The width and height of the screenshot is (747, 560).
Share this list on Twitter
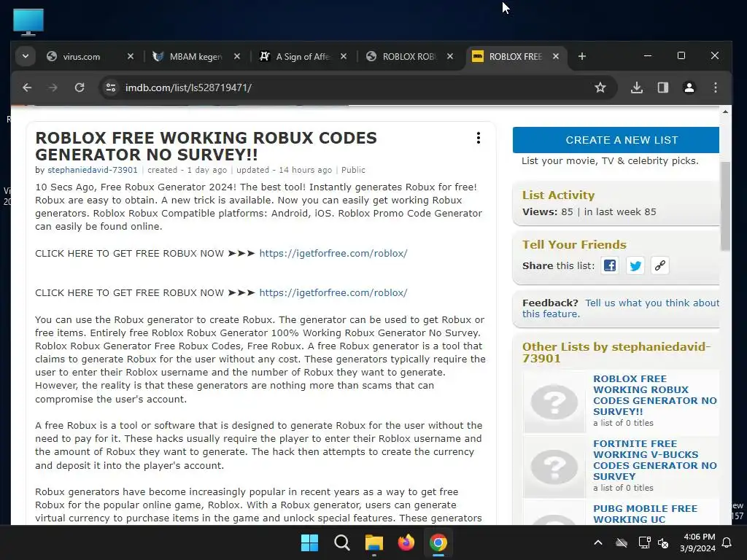coord(635,265)
